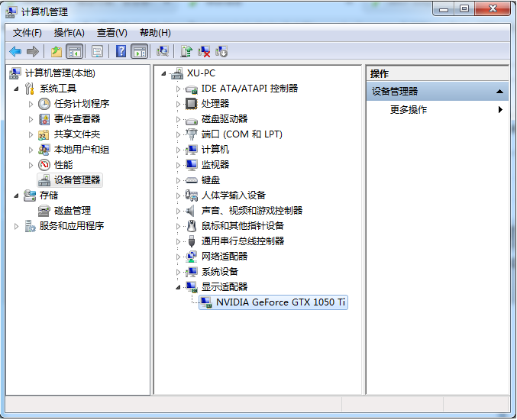This screenshot has width=517, height=420.
Task: Open the 查看(V) menu
Action: 111,32
